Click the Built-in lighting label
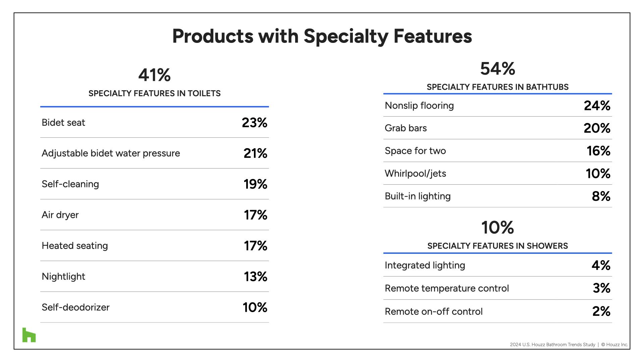644x362 pixels. pos(418,196)
